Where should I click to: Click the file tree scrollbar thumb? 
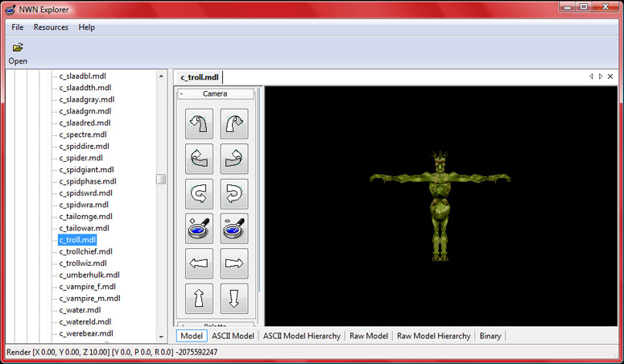coord(161,179)
